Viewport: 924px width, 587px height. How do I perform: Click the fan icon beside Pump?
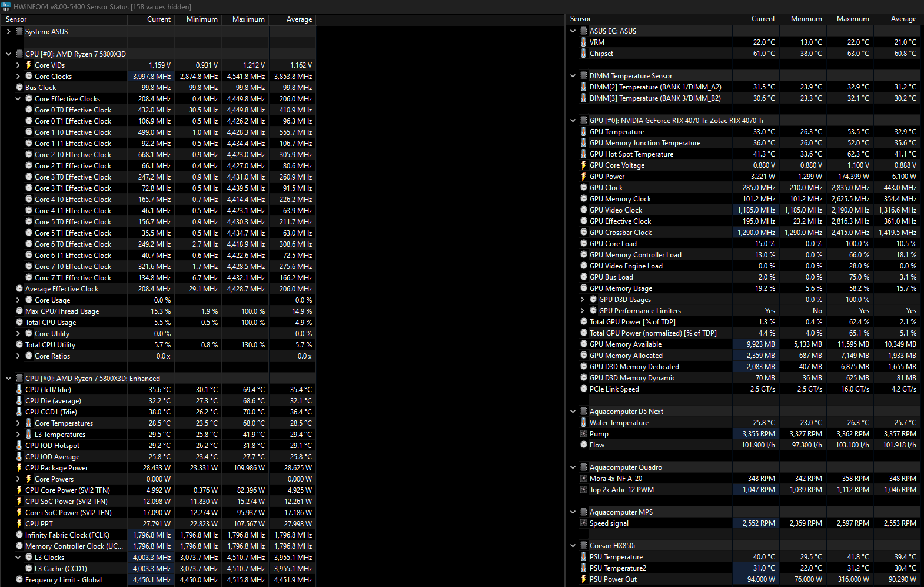tap(583, 433)
